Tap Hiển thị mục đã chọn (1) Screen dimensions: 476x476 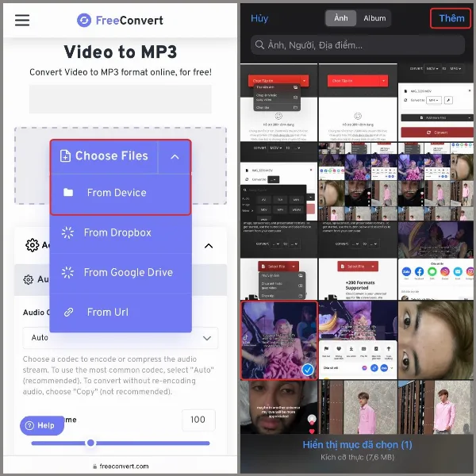[x=357, y=445]
